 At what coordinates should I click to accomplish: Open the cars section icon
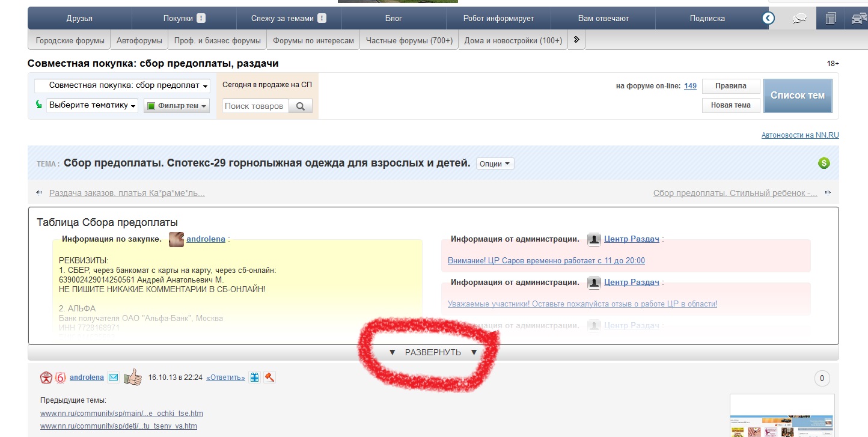coord(859,18)
